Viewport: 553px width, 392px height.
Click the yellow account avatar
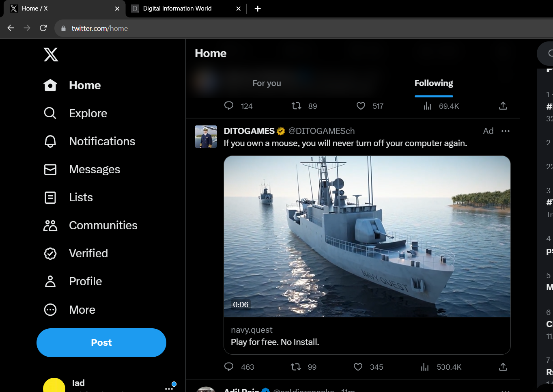pos(54,386)
